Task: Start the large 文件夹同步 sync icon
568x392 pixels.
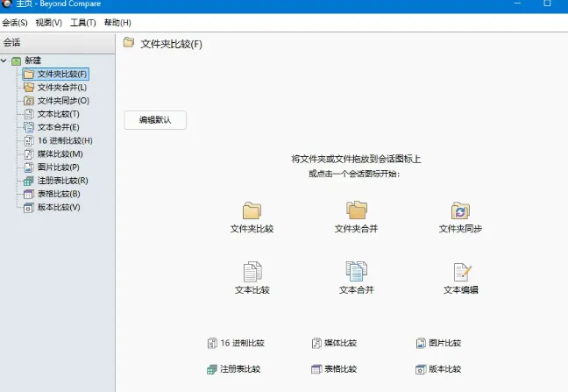Action: coord(460,210)
